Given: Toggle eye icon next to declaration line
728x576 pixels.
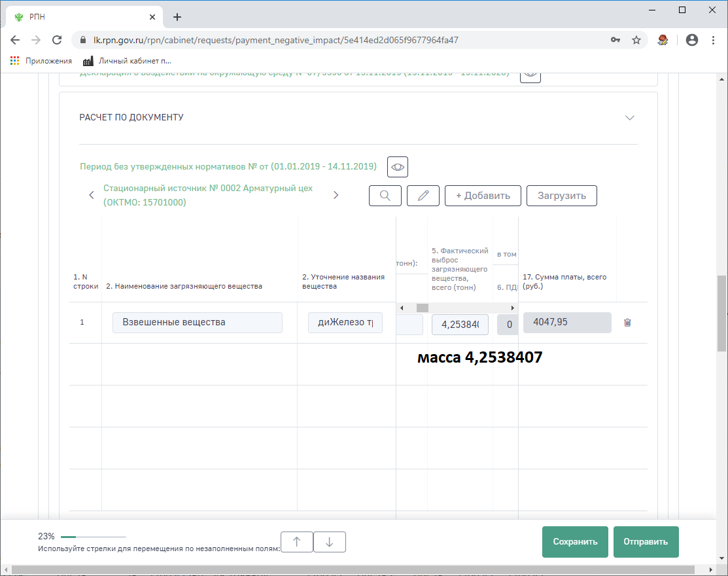Looking at the screenshot, I should [x=530, y=74].
